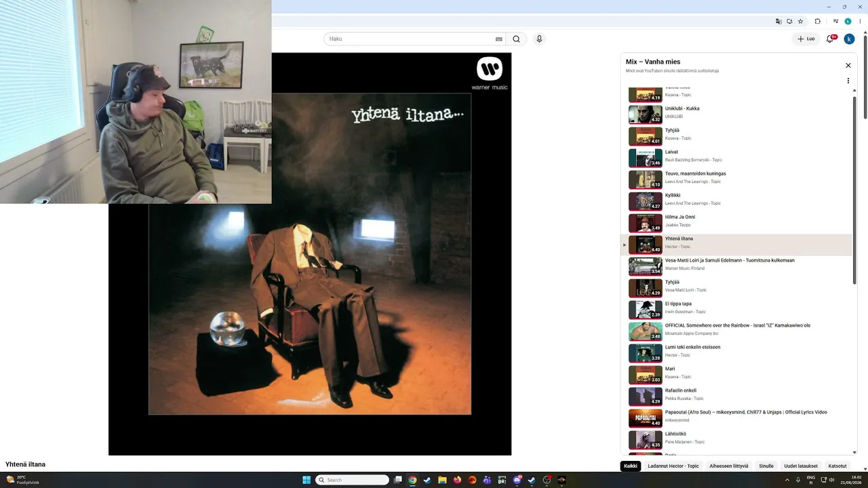This screenshot has width=868, height=488.
Task: Open the volume control in system tray
Action: click(832, 480)
